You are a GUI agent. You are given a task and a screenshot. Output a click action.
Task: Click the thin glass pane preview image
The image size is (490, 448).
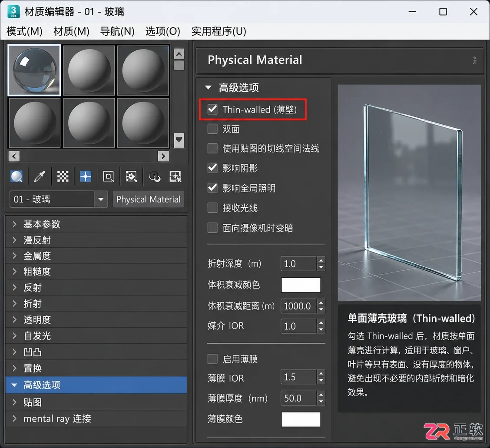[x=409, y=192]
